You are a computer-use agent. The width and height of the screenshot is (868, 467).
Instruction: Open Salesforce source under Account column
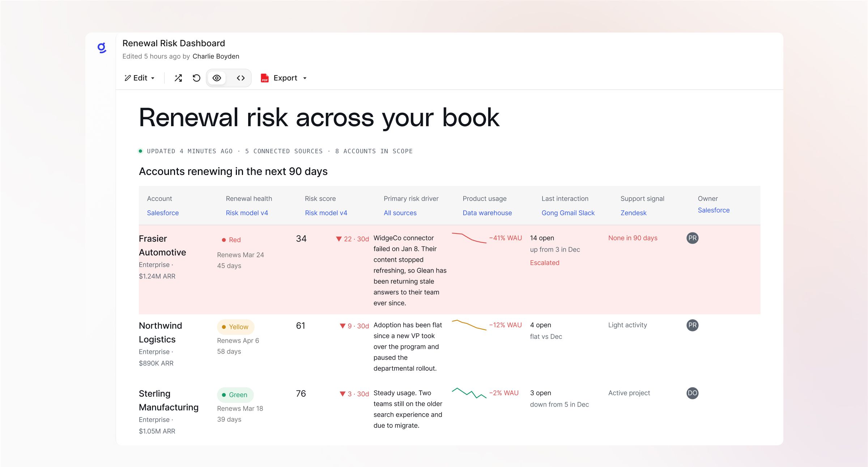point(163,213)
